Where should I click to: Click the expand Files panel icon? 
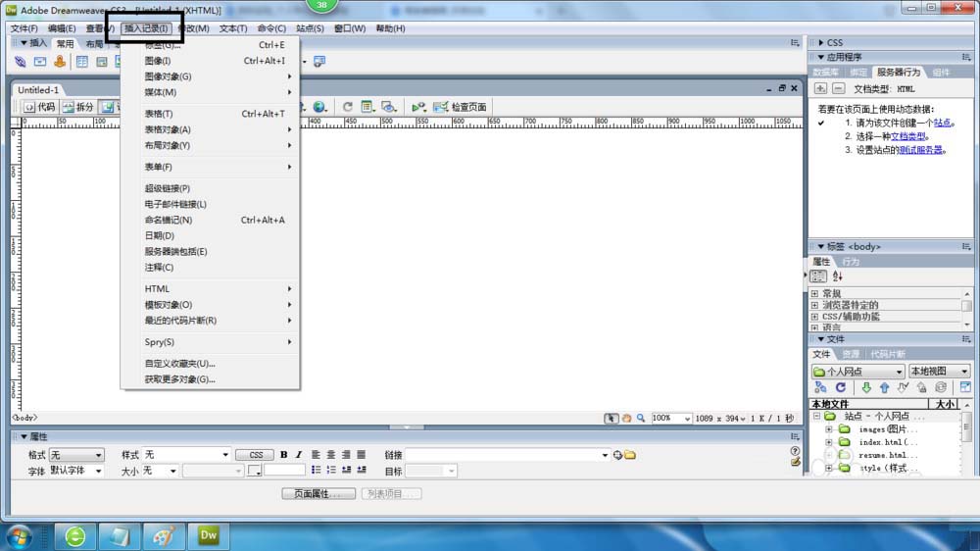pyautogui.click(x=965, y=388)
